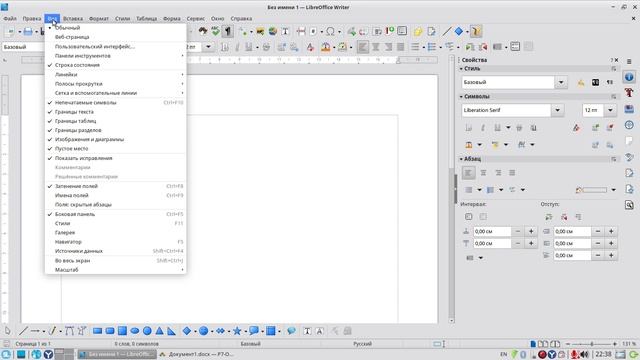
Task: Increase spacing above paragraph plus button
Action: [531, 231]
